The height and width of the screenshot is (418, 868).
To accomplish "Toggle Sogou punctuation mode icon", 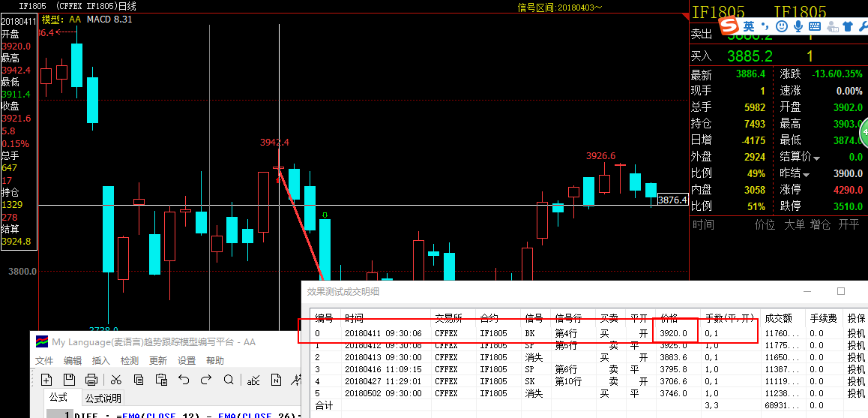I will tap(765, 26).
